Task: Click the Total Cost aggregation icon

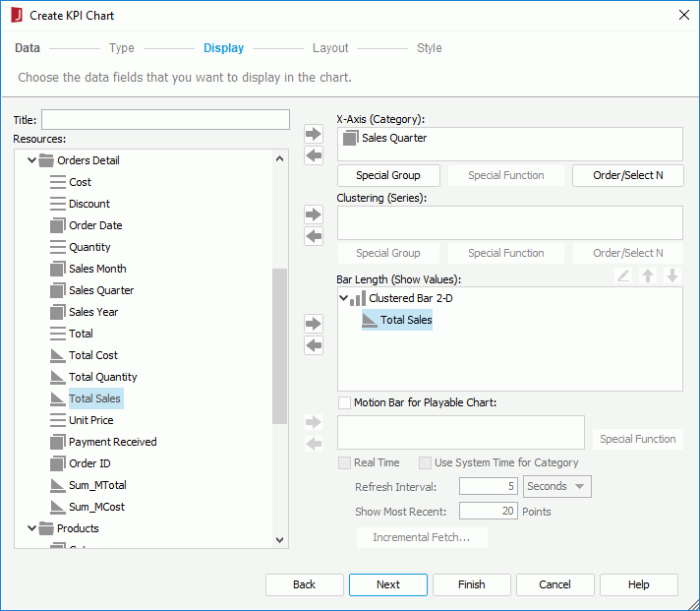Action: [x=58, y=355]
